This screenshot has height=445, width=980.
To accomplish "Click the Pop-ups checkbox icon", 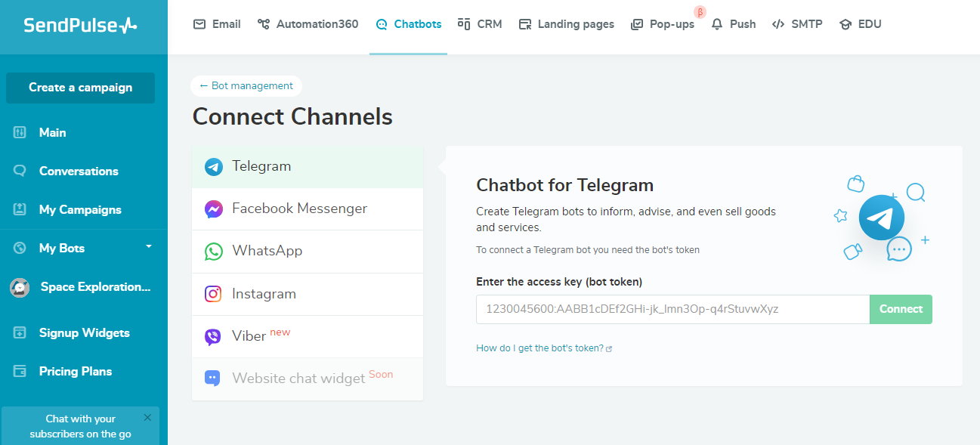I will (x=637, y=24).
